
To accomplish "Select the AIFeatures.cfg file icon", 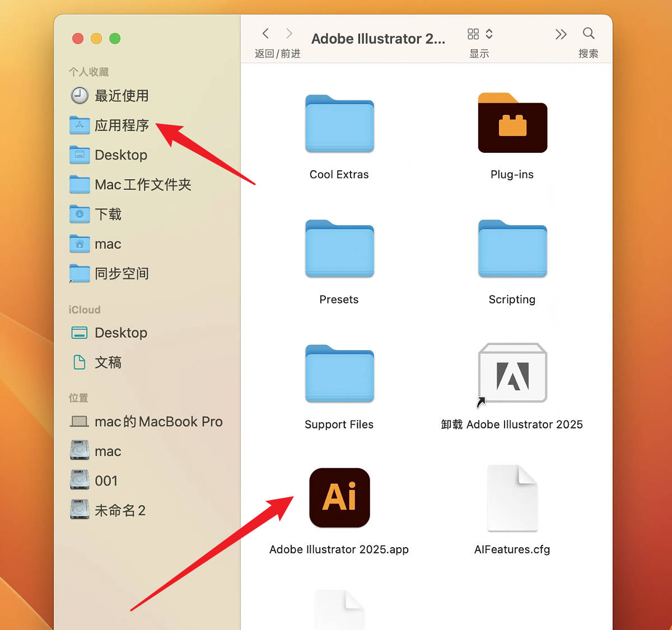I will point(512,498).
